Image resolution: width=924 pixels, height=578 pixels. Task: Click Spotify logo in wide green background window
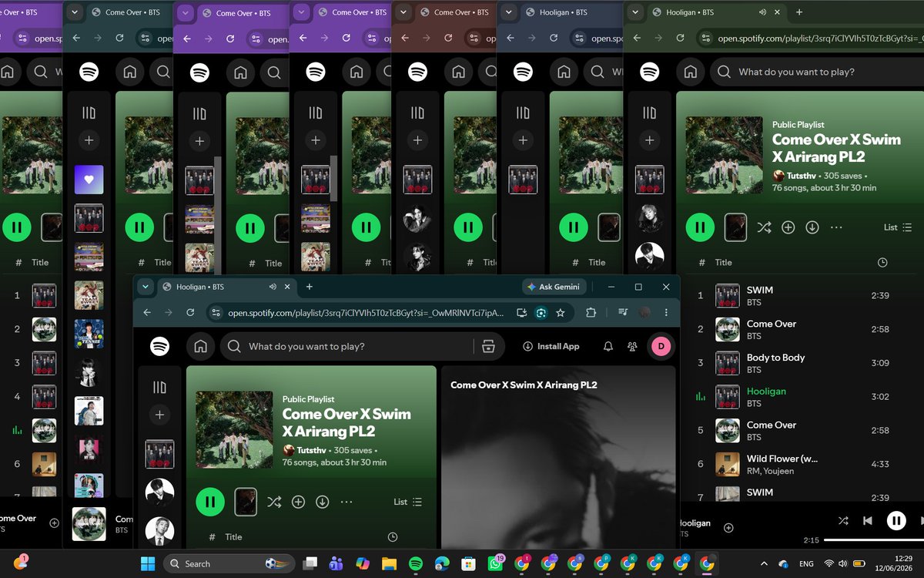pyautogui.click(x=649, y=72)
